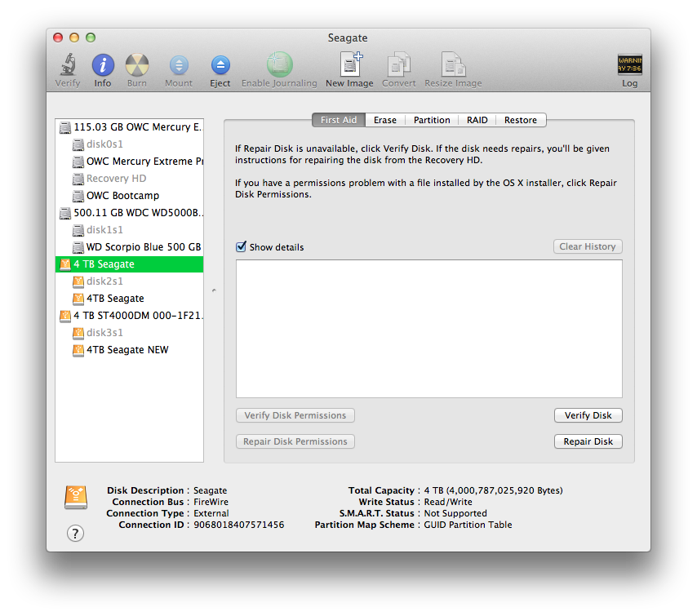Click the Repair Disk button
The image size is (697, 616).
(x=588, y=441)
